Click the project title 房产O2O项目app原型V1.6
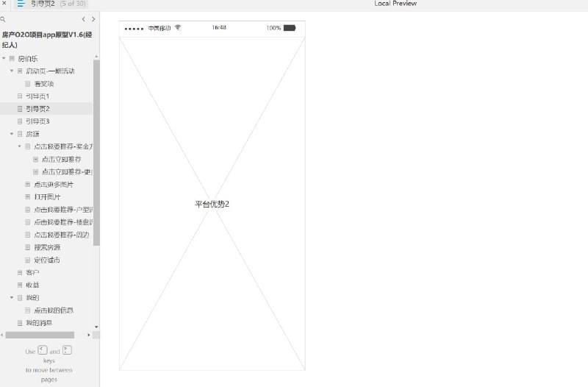588x387 pixels. pyautogui.click(x=47, y=40)
